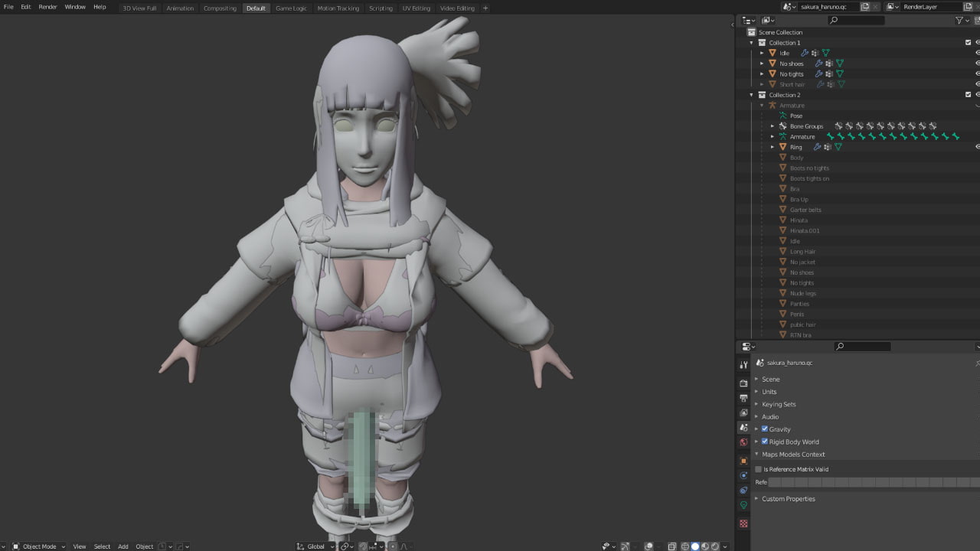Click the properties editor search field
Viewport: 980px width, 551px height.
tap(862, 347)
